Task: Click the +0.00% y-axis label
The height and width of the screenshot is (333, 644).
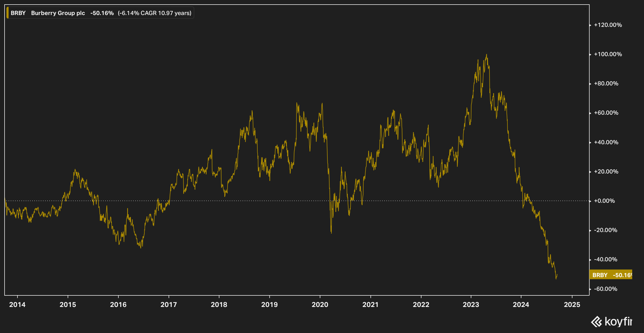Action: click(604, 201)
